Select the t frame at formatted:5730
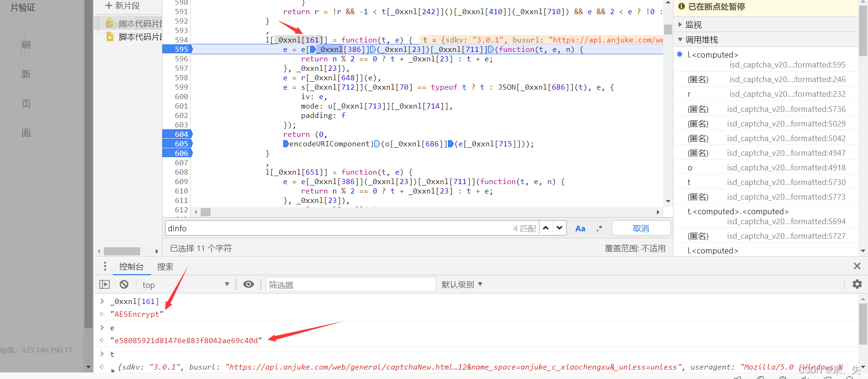868x379 pixels. pyautogui.click(x=766, y=182)
